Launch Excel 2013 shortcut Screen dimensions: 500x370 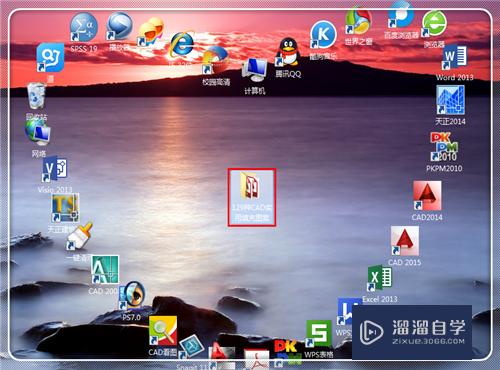[380, 278]
